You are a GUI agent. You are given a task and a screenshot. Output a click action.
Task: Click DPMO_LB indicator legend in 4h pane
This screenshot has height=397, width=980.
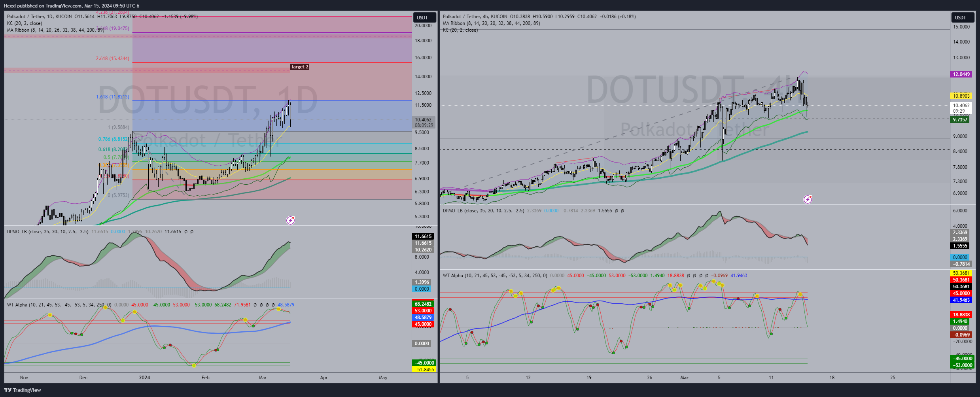[483, 211]
